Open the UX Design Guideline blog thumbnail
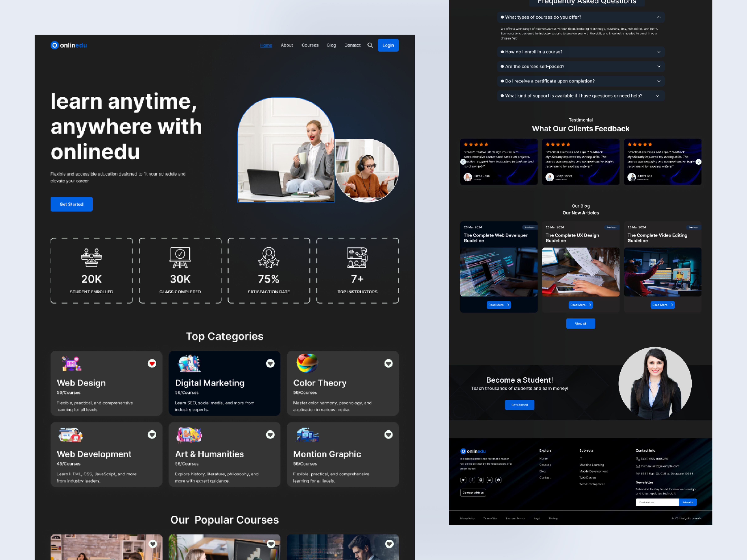The height and width of the screenshot is (560, 747). click(580, 272)
